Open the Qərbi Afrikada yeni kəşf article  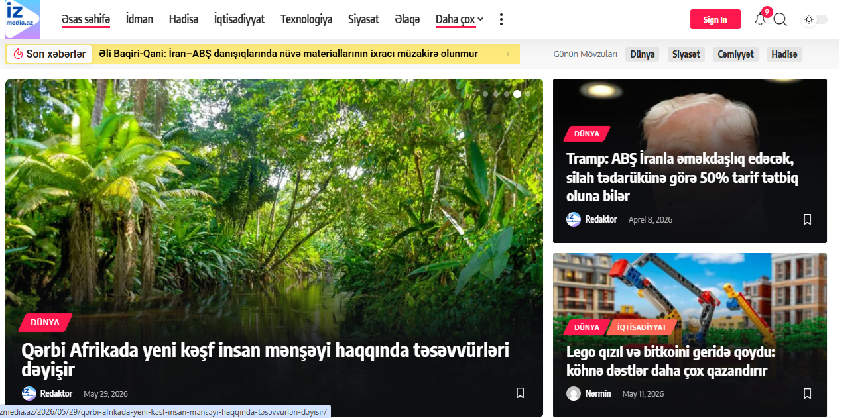point(265,360)
